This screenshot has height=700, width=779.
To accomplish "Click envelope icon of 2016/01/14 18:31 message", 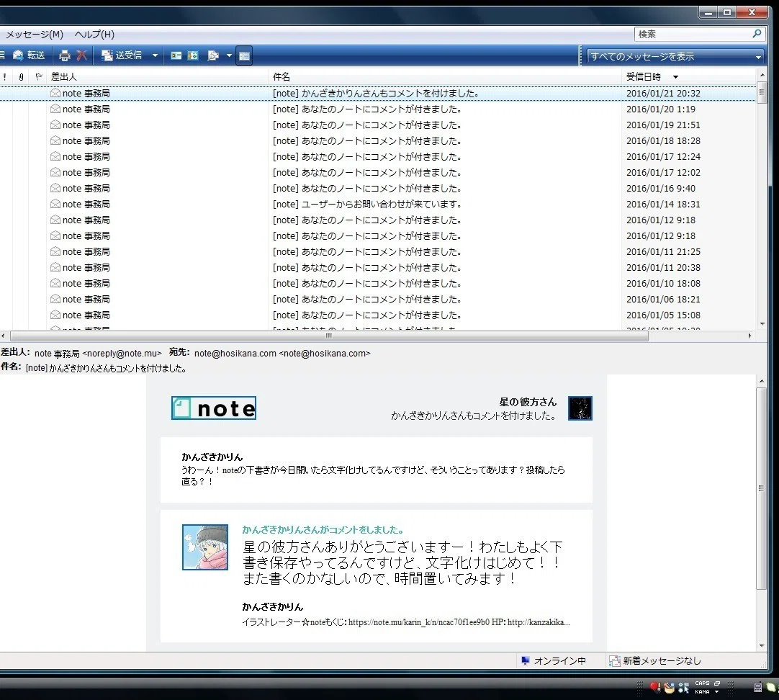I will 55,204.
